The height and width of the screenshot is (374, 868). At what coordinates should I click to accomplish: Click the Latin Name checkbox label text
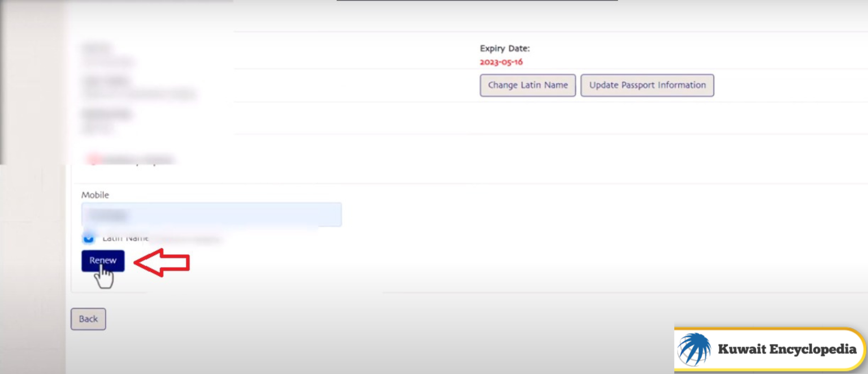(125, 238)
